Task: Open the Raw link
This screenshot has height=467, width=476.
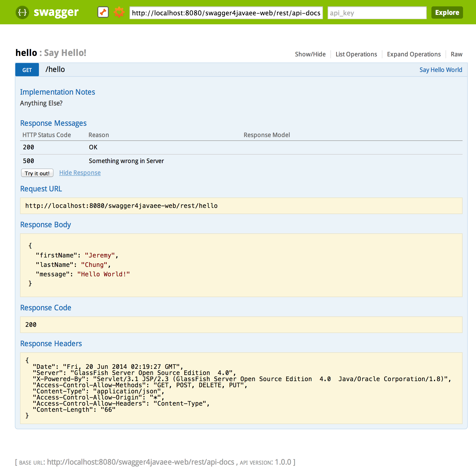Action: tap(456, 54)
